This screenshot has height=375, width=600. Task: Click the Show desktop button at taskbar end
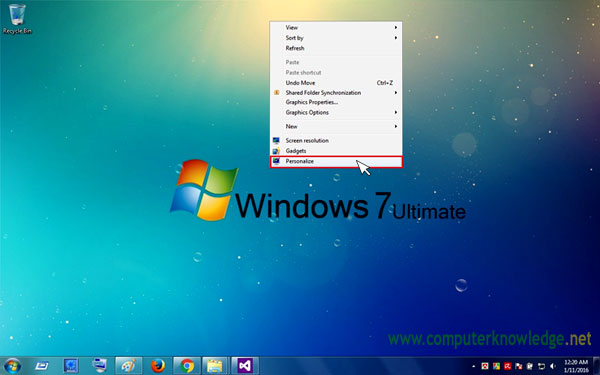tap(596, 366)
